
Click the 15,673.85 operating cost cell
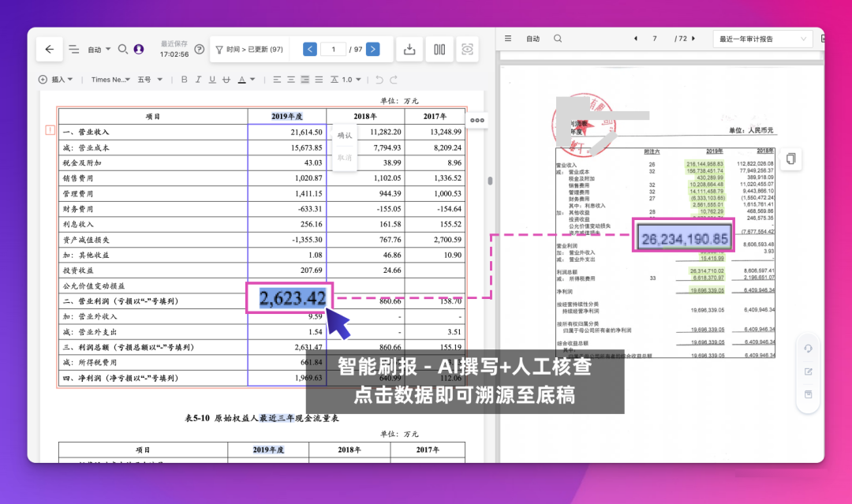287,147
